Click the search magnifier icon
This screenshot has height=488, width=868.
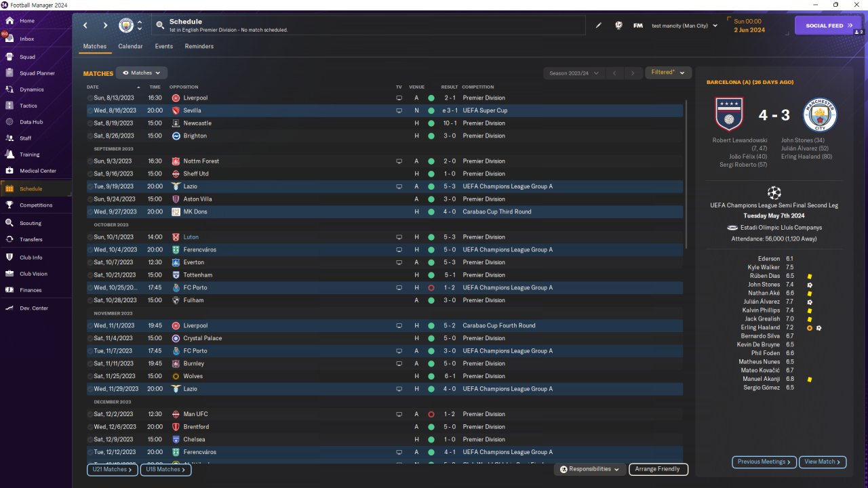click(160, 26)
